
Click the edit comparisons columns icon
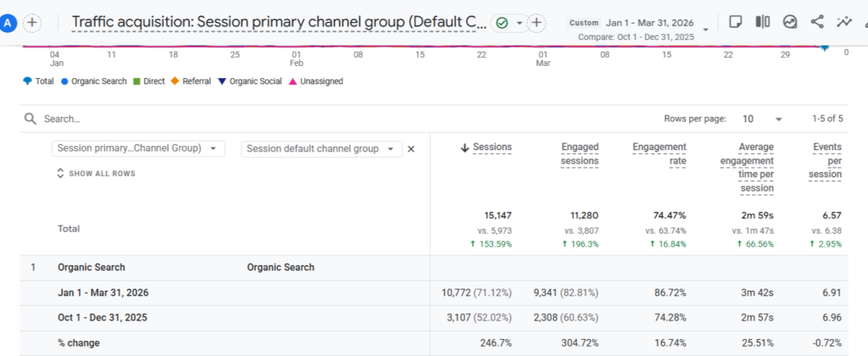[x=763, y=23]
